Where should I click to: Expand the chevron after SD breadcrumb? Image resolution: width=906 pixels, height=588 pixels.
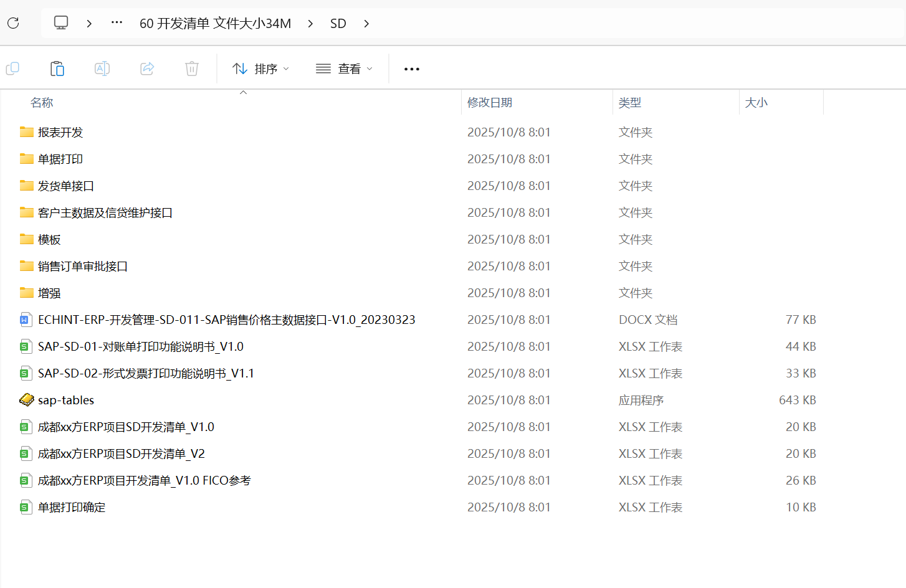tap(366, 24)
